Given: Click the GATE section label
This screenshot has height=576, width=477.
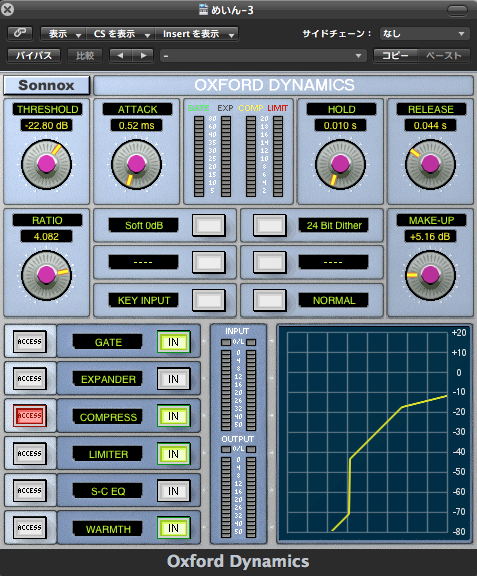Looking at the screenshot, I should point(108,342).
